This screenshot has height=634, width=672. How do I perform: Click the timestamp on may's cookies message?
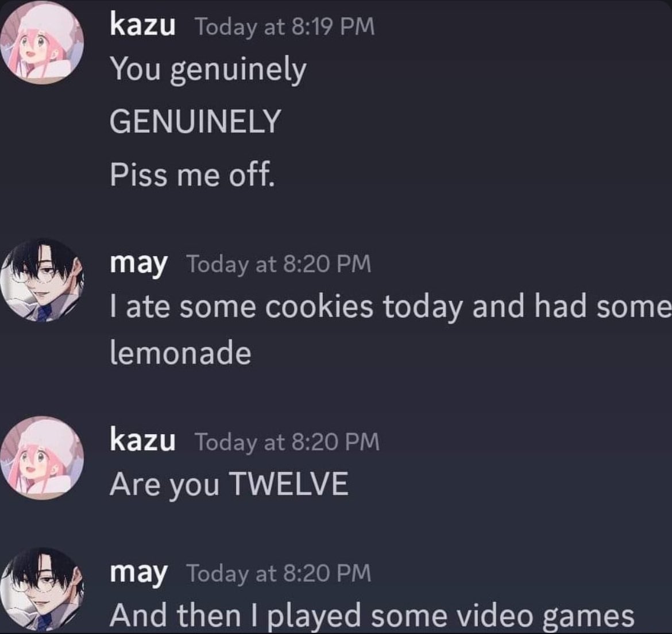click(279, 264)
